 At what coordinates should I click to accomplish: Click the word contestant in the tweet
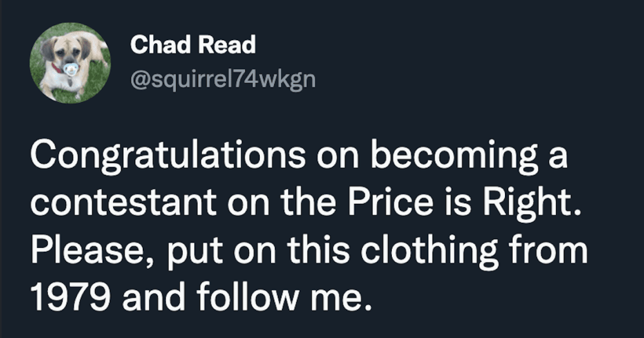coord(123,202)
